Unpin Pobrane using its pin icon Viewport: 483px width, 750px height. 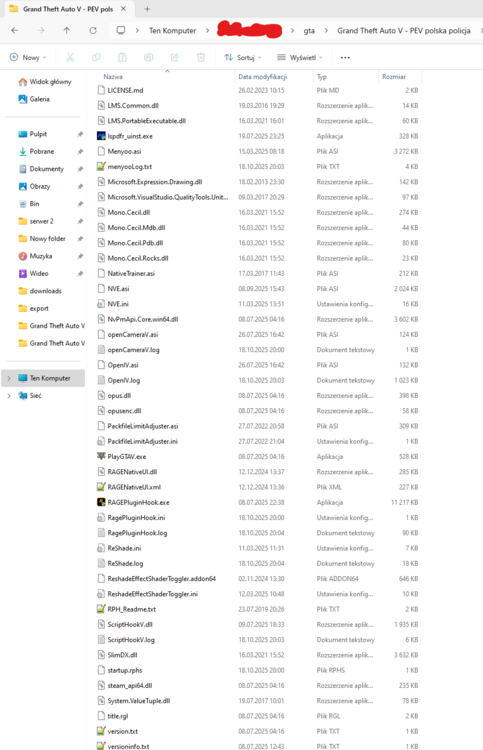tap(80, 152)
